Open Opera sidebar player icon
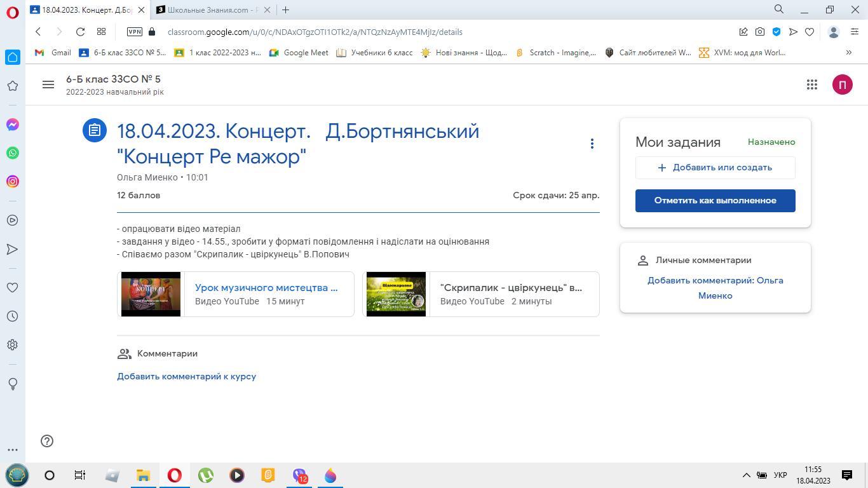Viewport: 868px width, 488px height. click(13, 220)
